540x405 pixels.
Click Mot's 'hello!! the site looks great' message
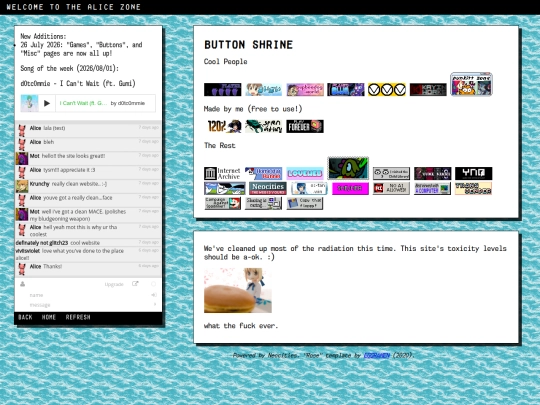73,156
